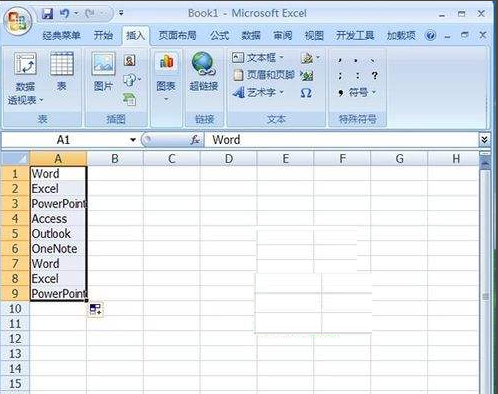Open the classic menu tab (经典菜单)
The width and height of the screenshot is (498, 394).
click(61, 35)
